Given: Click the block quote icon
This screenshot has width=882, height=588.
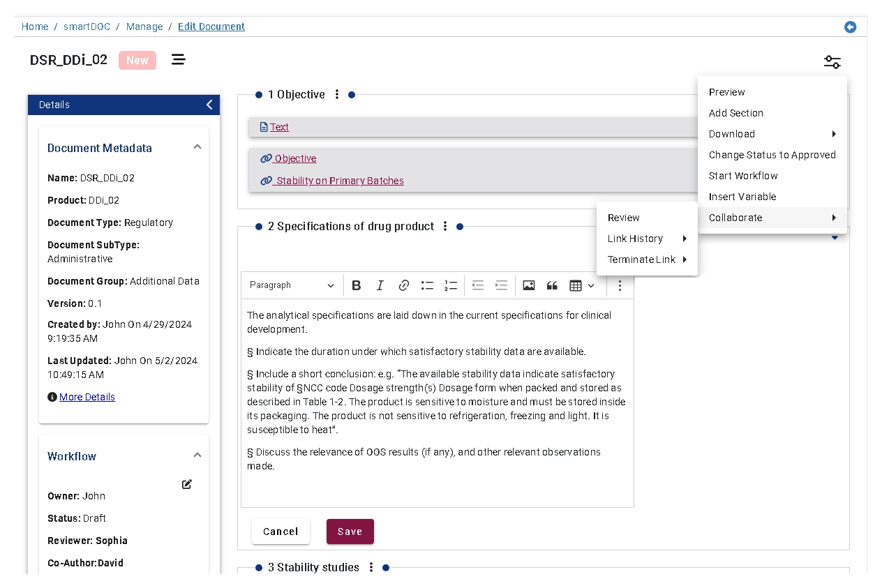Looking at the screenshot, I should coord(552,285).
